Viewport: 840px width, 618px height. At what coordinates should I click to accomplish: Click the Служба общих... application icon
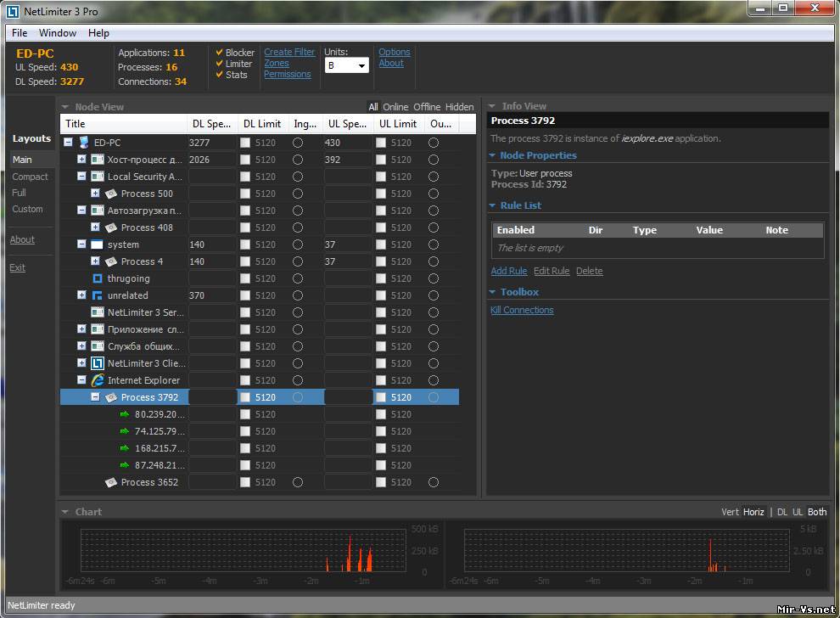pyautogui.click(x=98, y=346)
